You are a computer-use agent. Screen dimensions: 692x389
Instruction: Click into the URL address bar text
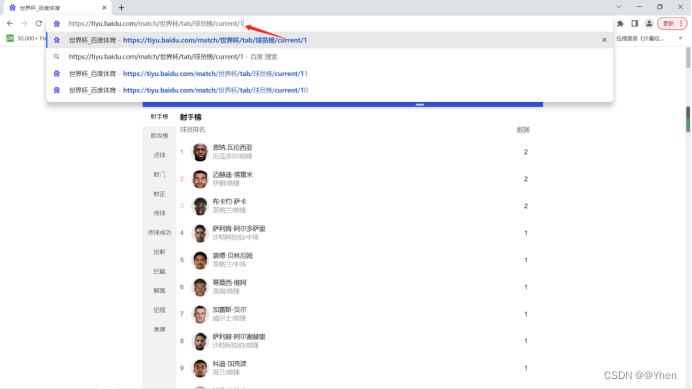point(156,23)
